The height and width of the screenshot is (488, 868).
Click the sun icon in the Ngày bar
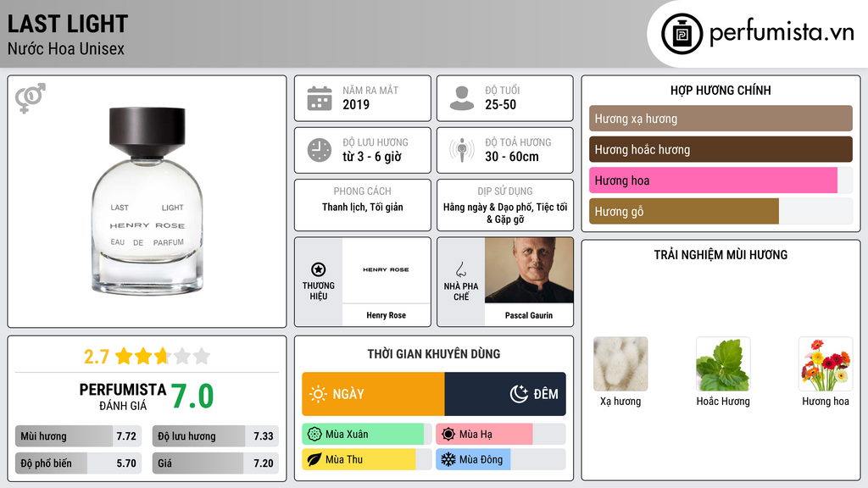point(319,394)
